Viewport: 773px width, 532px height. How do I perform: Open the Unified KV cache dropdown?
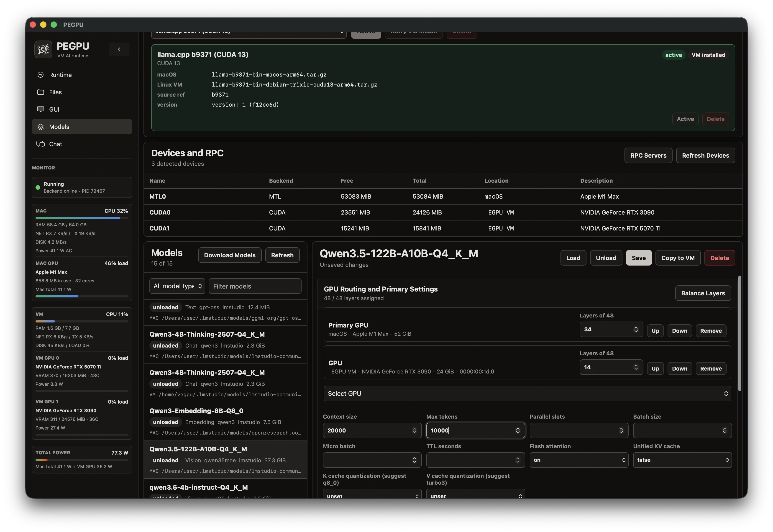pyautogui.click(x=682, y=460)
